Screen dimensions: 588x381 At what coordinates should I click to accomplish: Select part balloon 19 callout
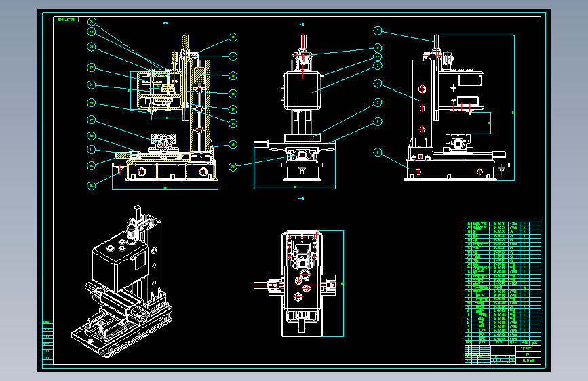point(91,120)
